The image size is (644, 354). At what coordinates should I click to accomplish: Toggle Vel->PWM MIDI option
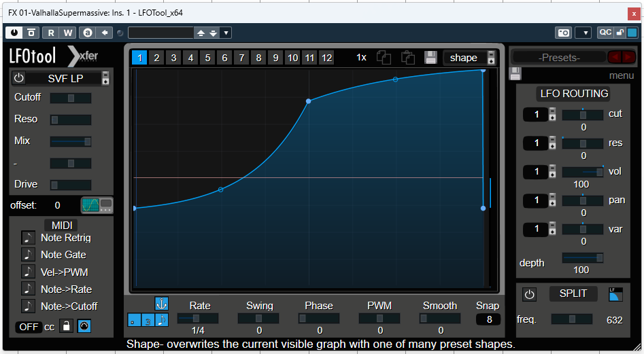28,272
